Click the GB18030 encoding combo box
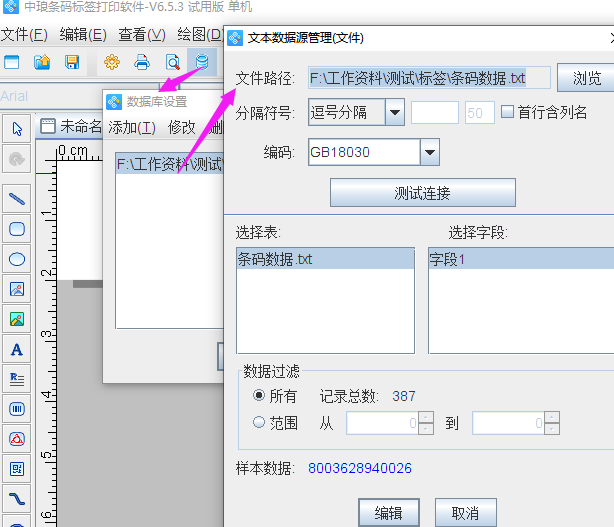Viewport: 614px width, 527px height. [374, 152]
